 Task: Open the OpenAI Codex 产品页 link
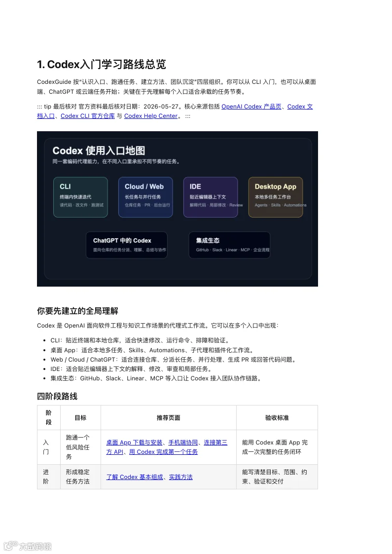coord(251,107)
